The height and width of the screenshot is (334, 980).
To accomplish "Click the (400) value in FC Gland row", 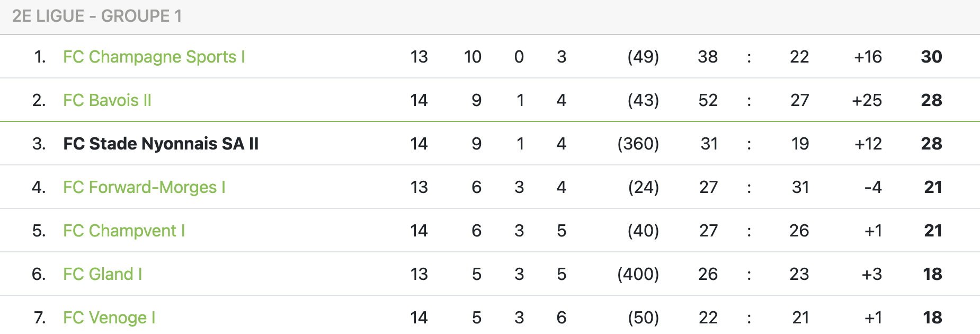I will click(x=638, y=274).
